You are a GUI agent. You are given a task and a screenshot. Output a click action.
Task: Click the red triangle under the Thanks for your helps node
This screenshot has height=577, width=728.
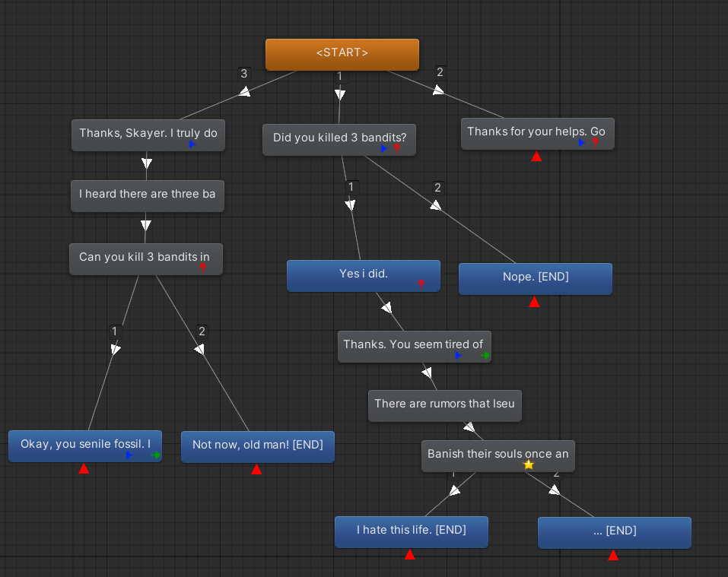(x=536, y=157)
